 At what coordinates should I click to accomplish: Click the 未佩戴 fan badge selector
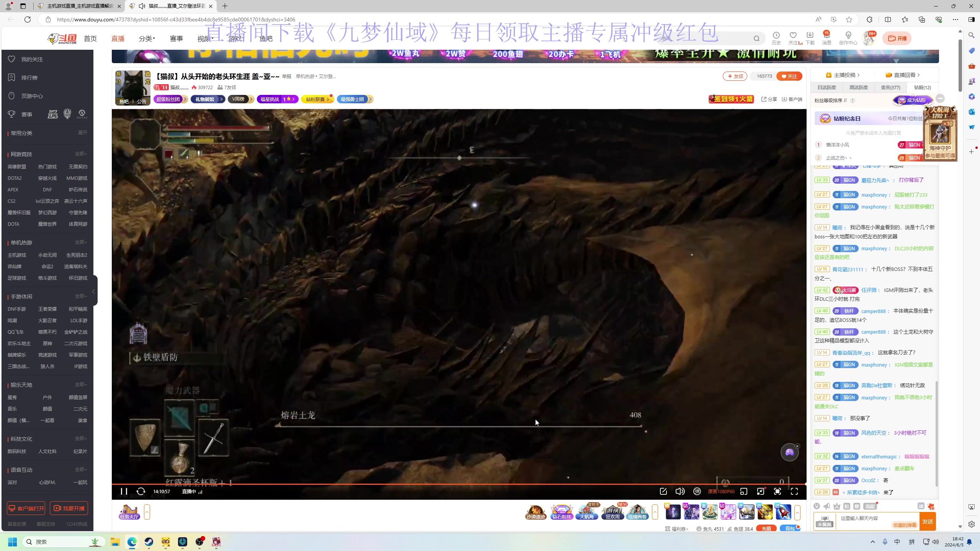(825, 522)
